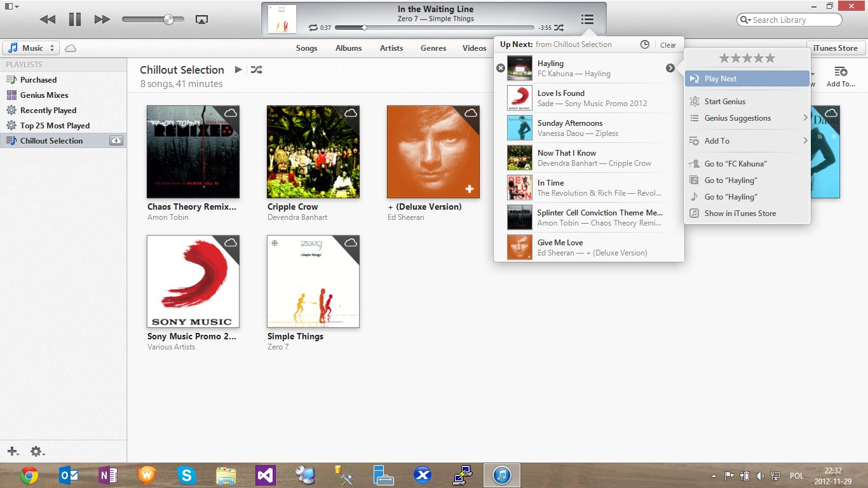Click the Search Library field
Viewport: 868px width, 488px height.
789,20
